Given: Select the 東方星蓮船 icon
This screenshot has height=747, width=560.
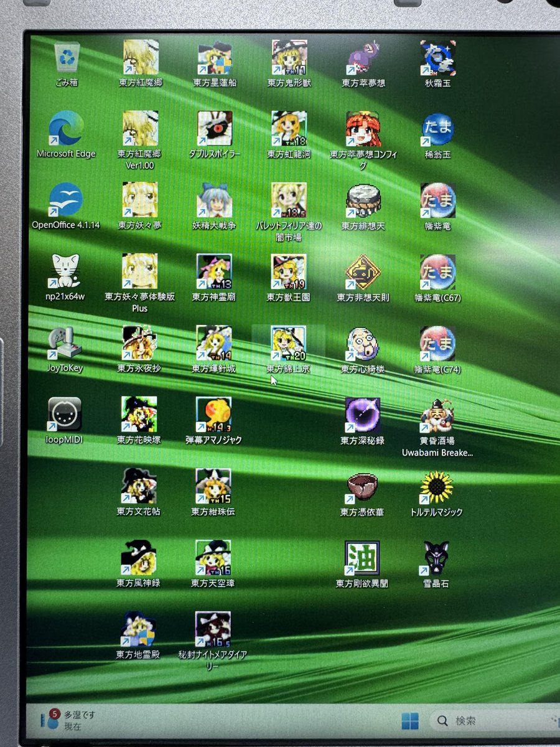Looking at the screenshot, I should pyautogui.click(x=215, y=57).
